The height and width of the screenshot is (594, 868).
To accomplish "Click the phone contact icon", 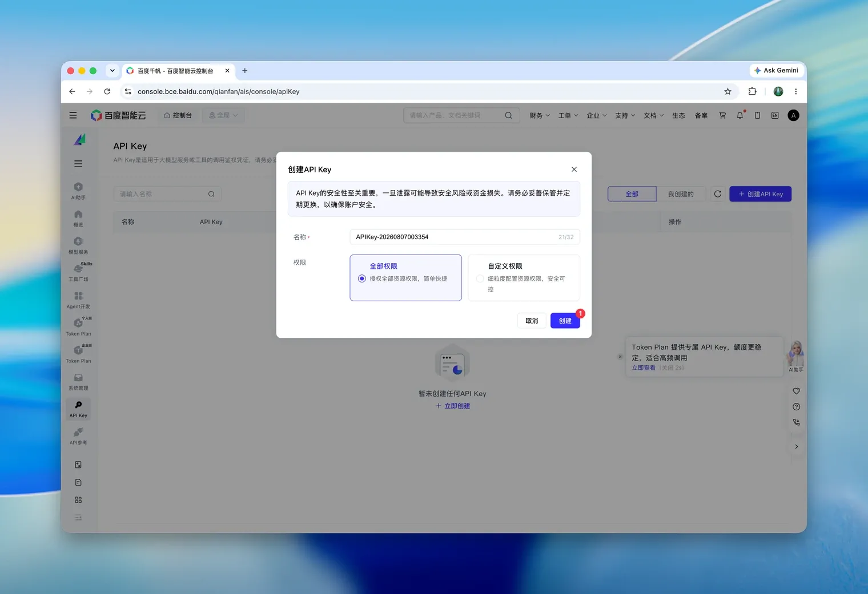I will (796, 422).
